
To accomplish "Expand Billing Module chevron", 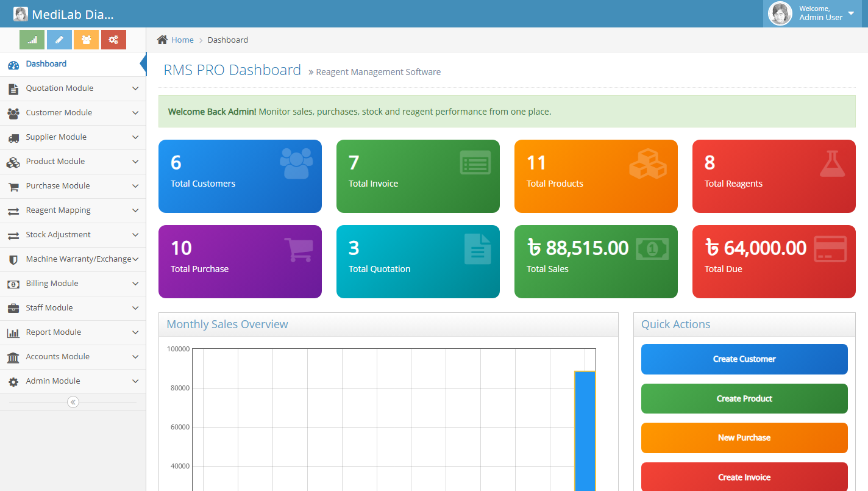I will [135, 284].
